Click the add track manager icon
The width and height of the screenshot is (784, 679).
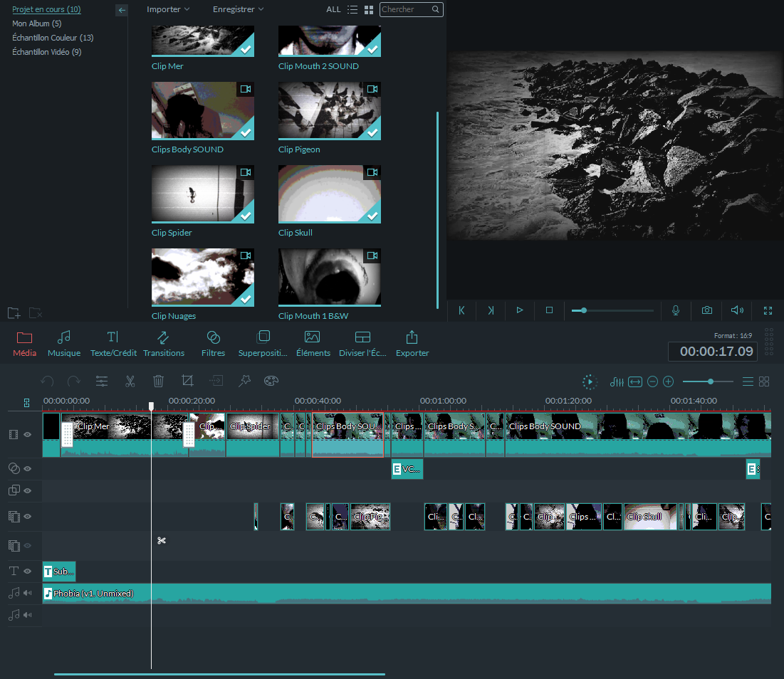26,403
